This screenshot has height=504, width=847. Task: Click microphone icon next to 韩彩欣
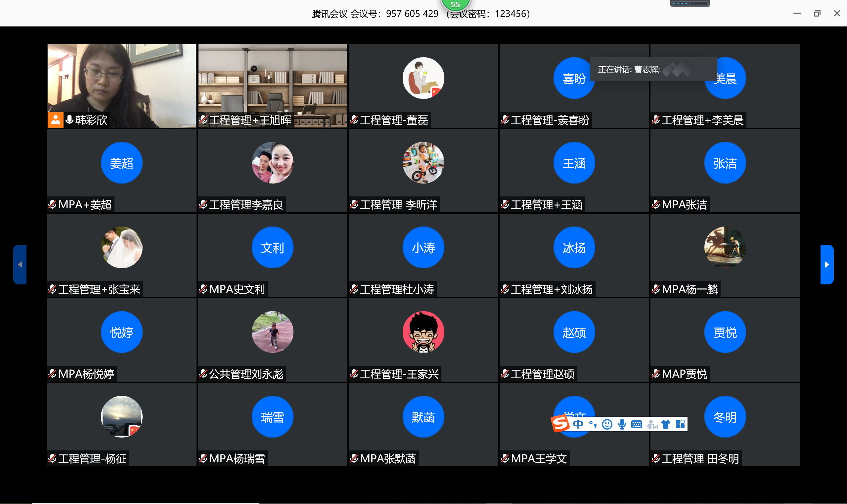click(x=69, y=120)
